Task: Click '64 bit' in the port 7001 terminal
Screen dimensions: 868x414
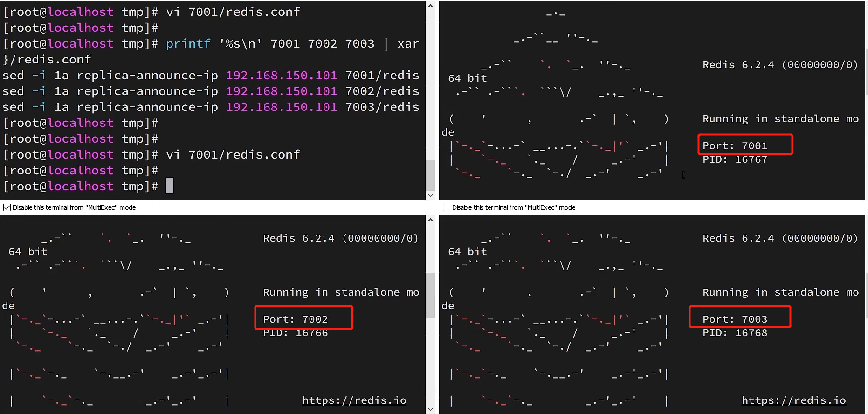Action: (x=468, y=78)
